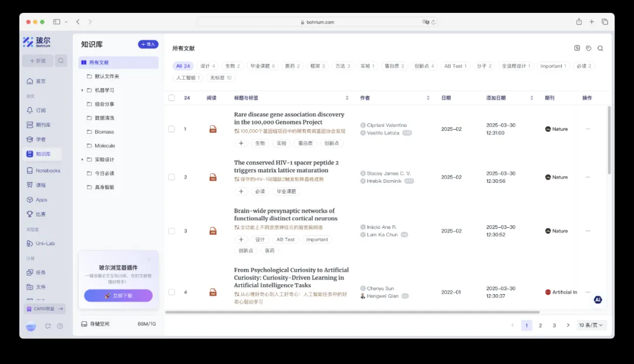Select the 蛋白质 tag filter

[x=394, y=66]
